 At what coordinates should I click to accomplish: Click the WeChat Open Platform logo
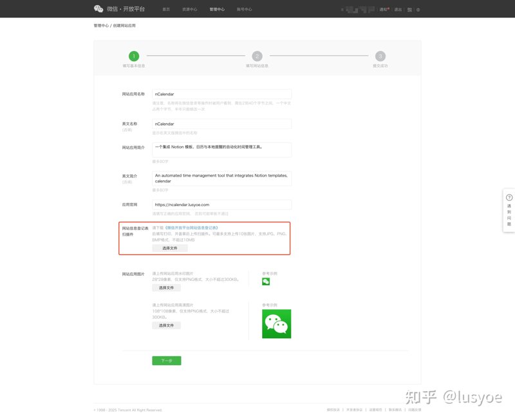119,9
